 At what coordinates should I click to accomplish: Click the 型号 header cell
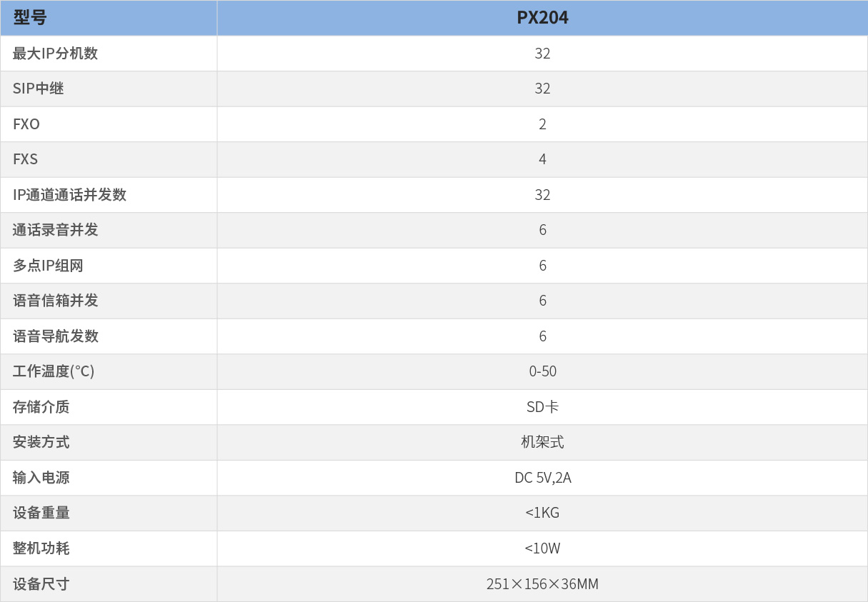[x=30, y=18]
